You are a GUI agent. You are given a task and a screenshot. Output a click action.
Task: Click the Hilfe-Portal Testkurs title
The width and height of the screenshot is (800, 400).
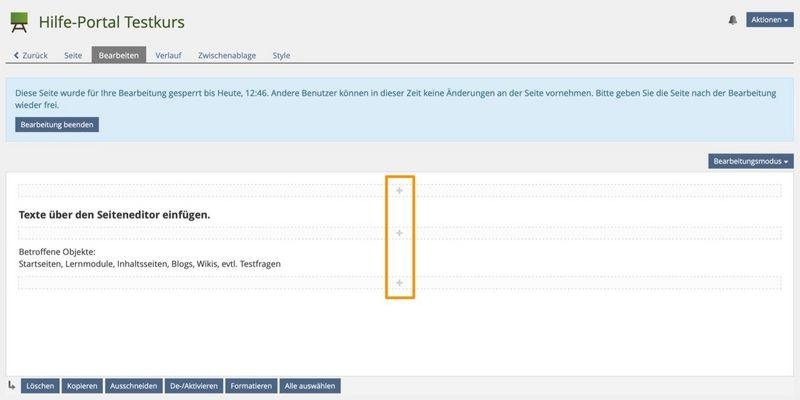(x=112, y=22)
